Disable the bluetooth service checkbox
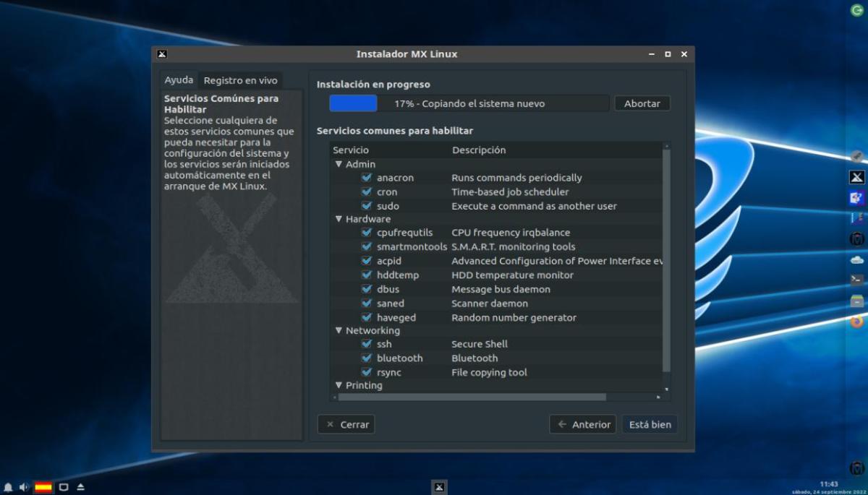 click(x=367, y=358)
